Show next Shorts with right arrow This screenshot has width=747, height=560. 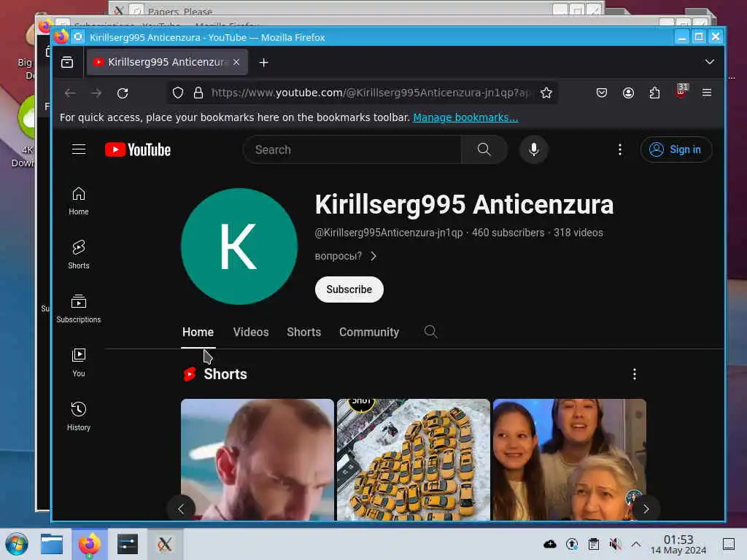[646, 509]
